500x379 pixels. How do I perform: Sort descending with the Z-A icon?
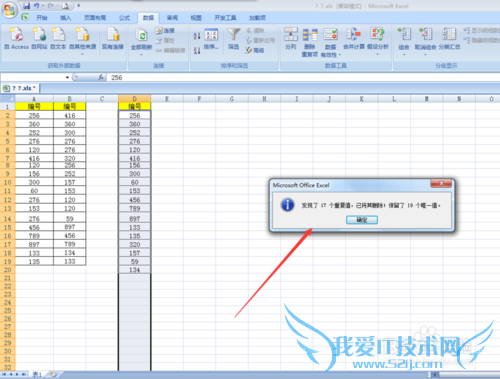(197, 50)
